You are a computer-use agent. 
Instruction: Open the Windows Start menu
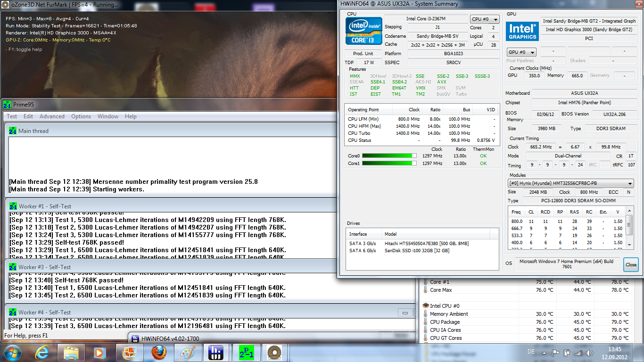13,353
